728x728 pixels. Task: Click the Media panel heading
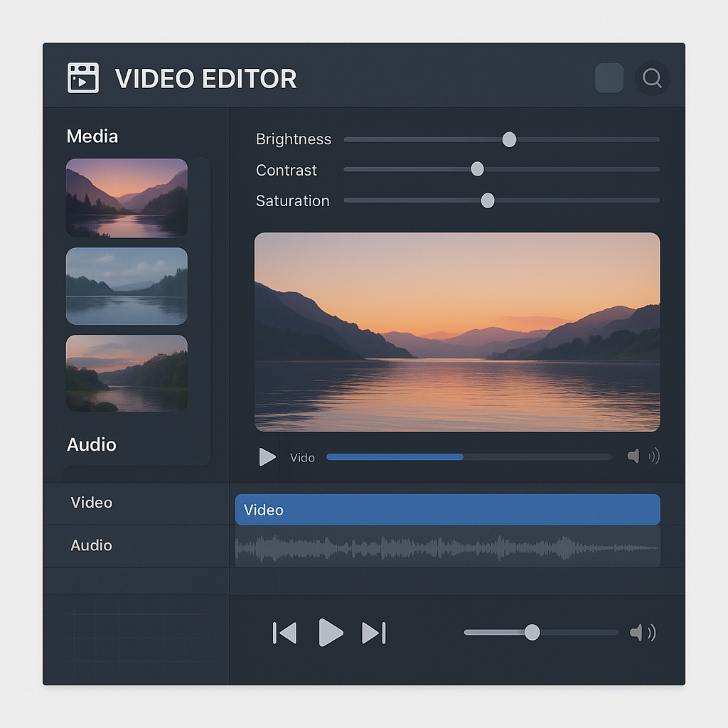92,136
